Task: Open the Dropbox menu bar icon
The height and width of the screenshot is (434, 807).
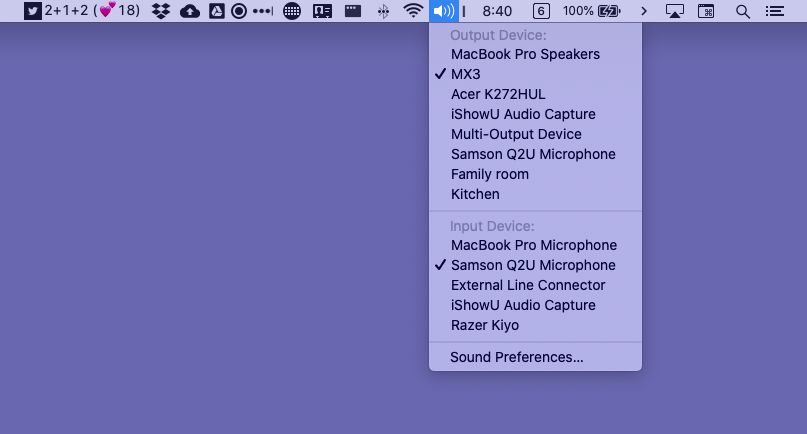Action: pos(161,11)
